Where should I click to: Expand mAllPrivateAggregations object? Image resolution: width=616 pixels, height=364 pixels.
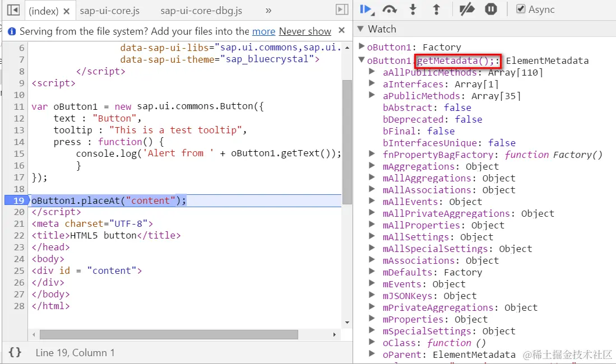[372, 213]
